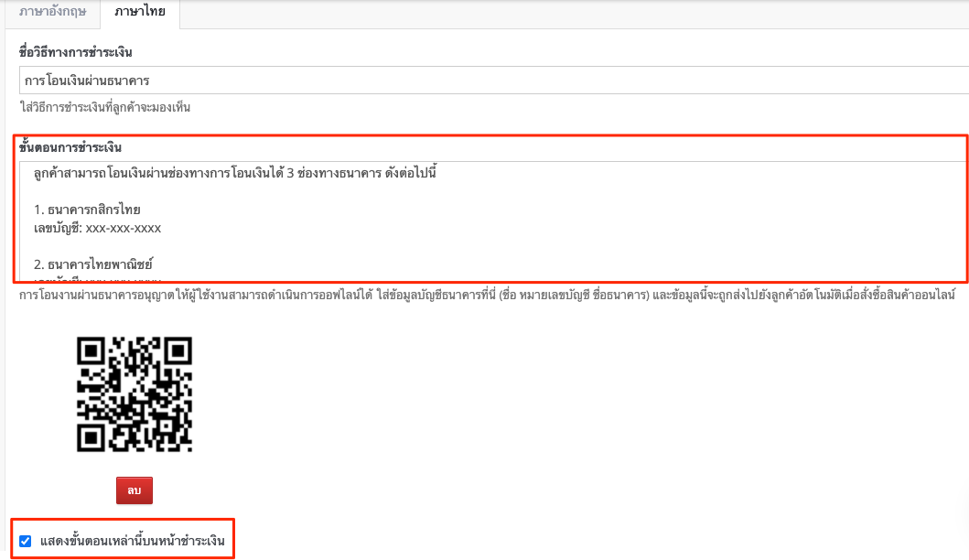Image resolution: width=969 pixels, height=560 pixels.
Task: Click the label ขั้นตอนการชำระเงิน
Action: pos(70,147)
